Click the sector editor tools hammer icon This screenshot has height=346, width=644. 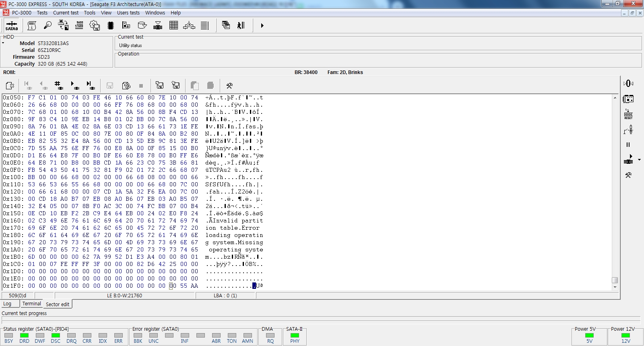pos(229,85)
